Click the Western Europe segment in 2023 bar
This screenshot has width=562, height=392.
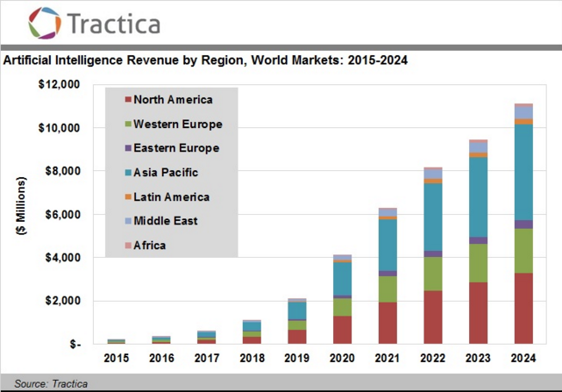click(x=478, y=263)
